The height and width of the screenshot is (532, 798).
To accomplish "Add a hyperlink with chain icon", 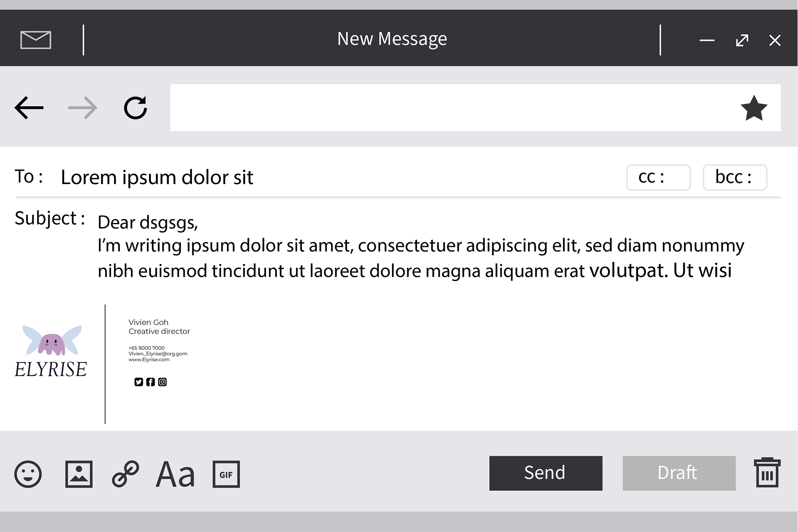I will coord(126,474).
